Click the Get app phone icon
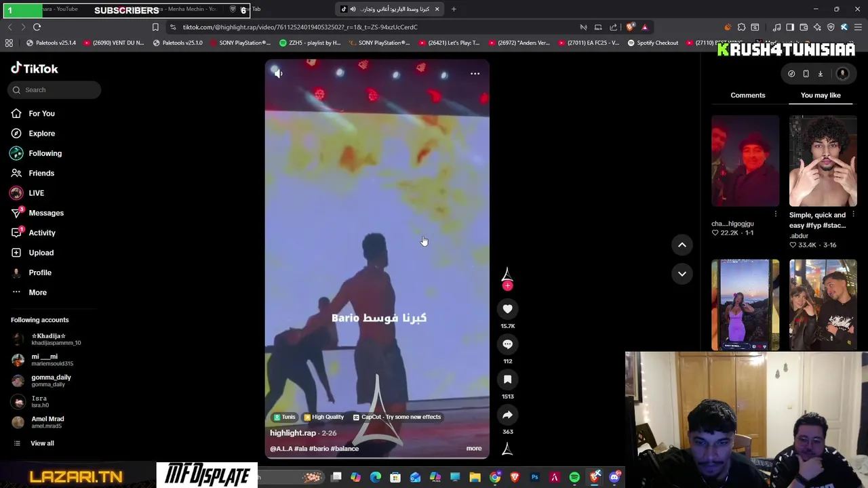 click(x=806, y=73)
